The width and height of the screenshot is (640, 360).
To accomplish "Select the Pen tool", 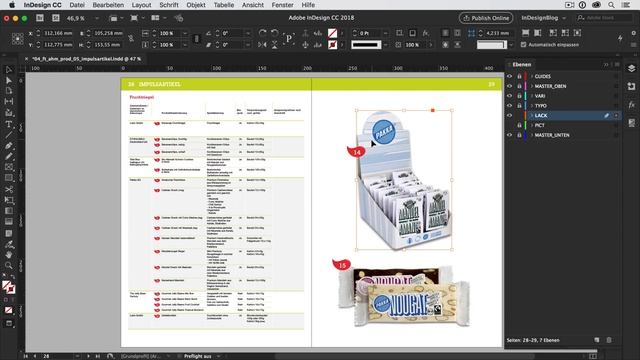I will [9, 146].
